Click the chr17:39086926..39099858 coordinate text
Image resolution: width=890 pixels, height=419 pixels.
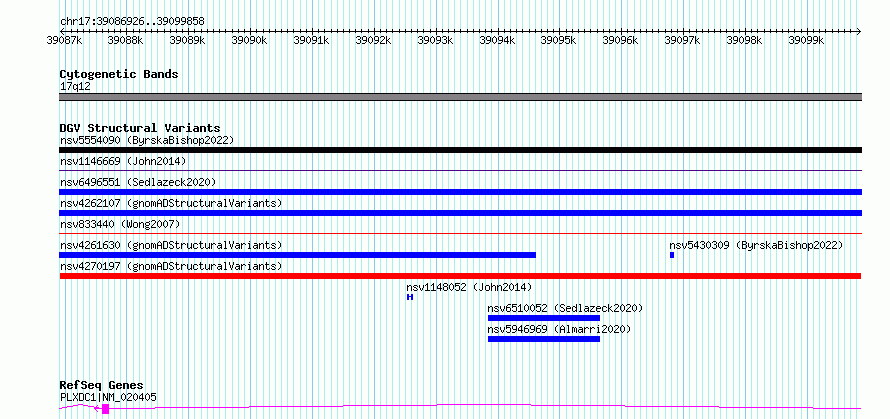tap(132, 22)
